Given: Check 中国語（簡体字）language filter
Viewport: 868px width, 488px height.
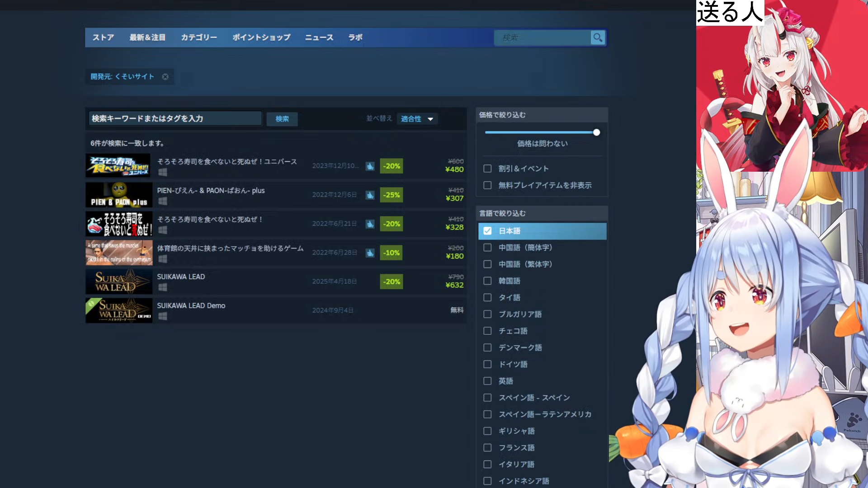Looking at the screenshot, I should 487,248.
